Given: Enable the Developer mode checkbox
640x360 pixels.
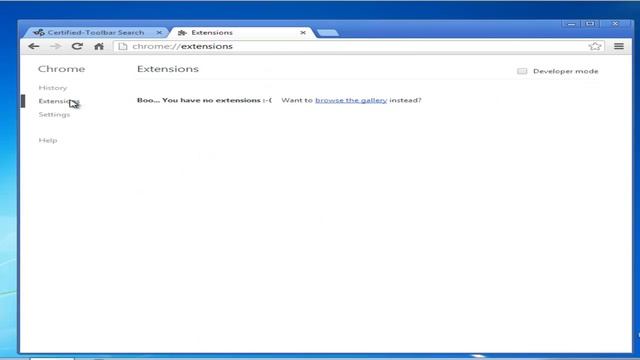Looking at the screenshot, I should 522,71.
